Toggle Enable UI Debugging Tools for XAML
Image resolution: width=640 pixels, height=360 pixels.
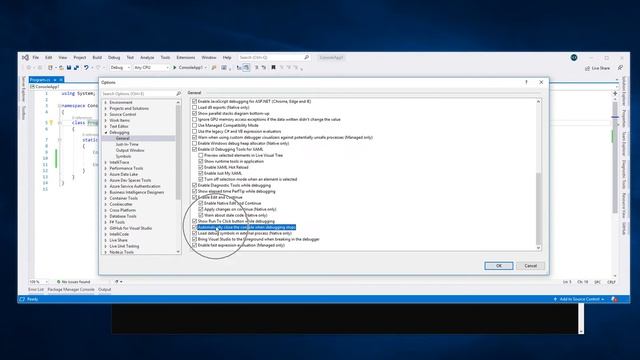click(194, 149)
